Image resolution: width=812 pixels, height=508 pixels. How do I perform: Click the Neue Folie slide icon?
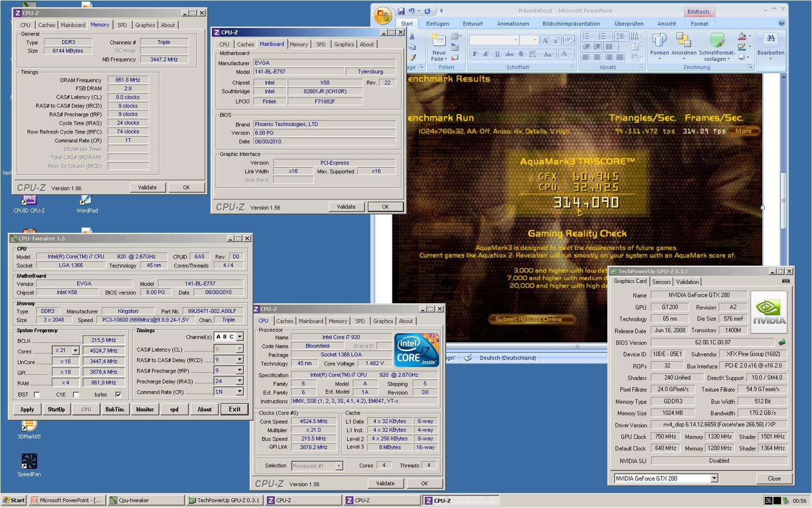438,40
